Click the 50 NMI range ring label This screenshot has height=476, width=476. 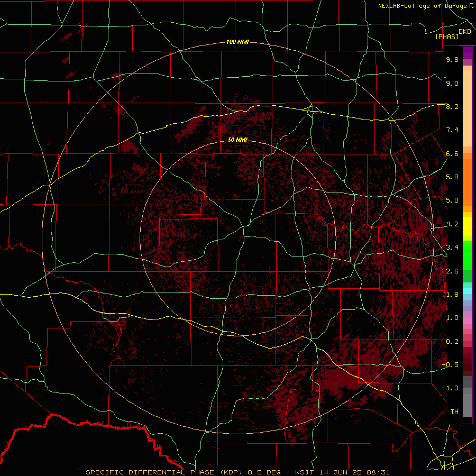(x=237, y=140)
